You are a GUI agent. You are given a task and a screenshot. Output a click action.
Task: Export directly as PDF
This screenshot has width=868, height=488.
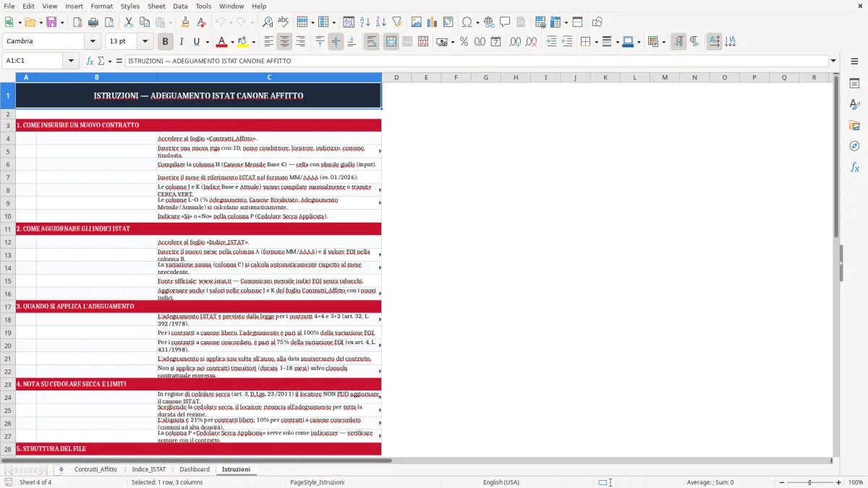pos(77,22)
